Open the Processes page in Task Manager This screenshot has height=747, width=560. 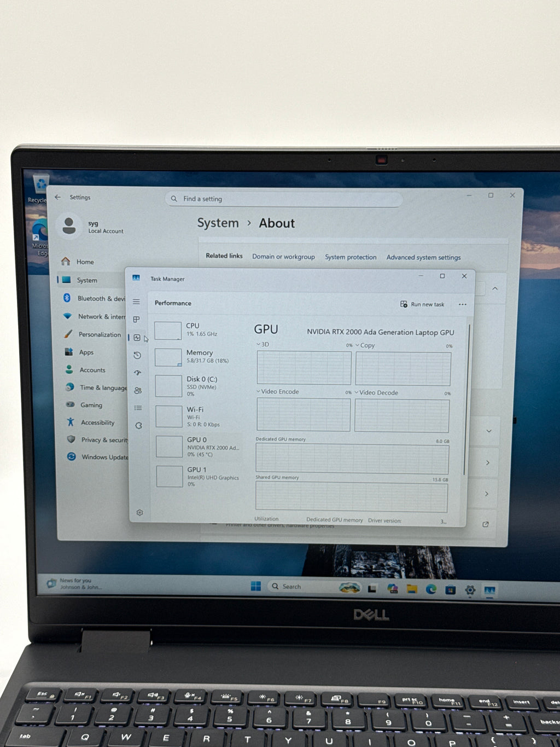coord(137,319)
